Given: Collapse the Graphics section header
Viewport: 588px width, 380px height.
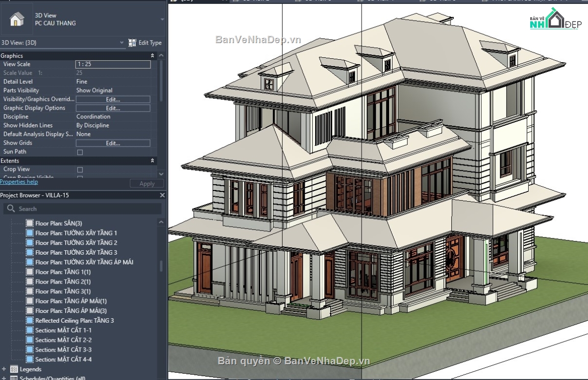Looking at the screenshot, I should coord(152,55).
